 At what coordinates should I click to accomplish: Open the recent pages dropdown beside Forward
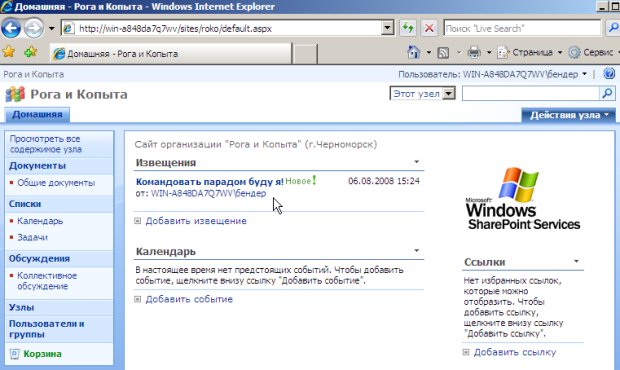[51, 28]
